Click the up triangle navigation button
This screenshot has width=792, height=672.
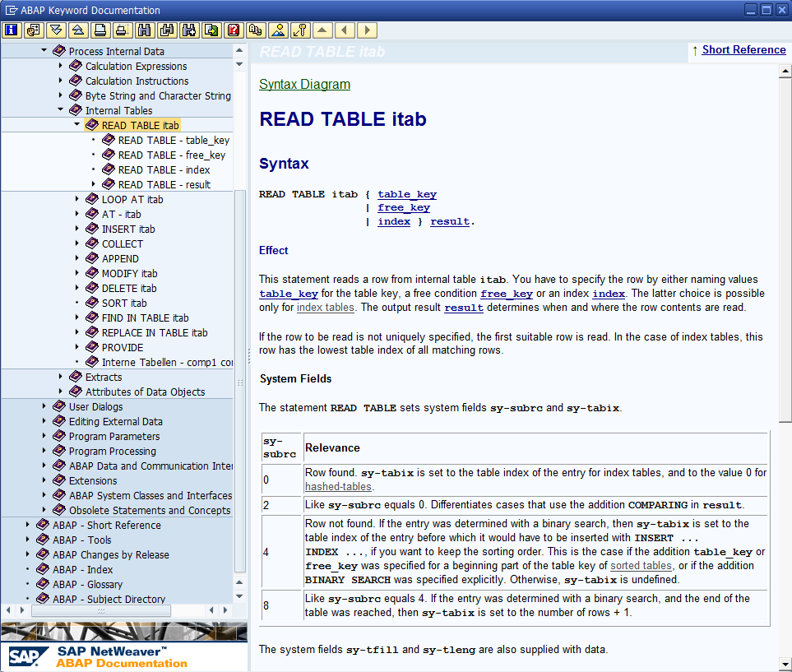point(322,30)
